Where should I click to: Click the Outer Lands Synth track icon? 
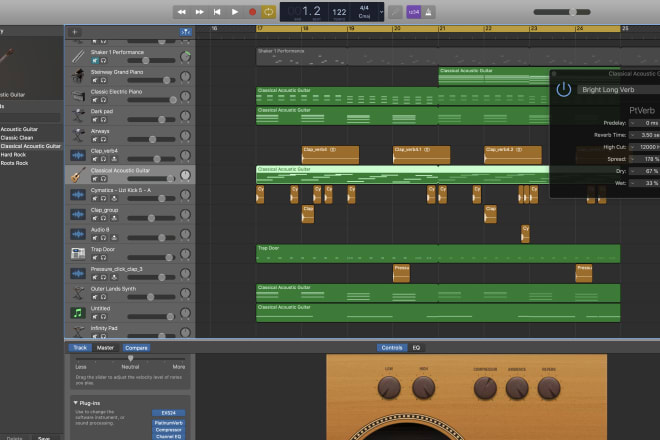[78, 293]
